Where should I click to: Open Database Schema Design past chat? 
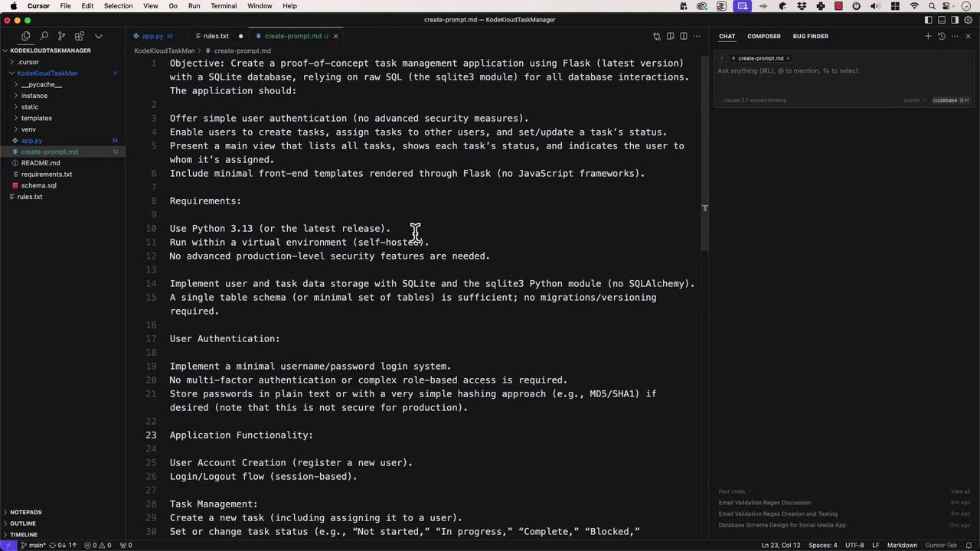tap(782, 525)
